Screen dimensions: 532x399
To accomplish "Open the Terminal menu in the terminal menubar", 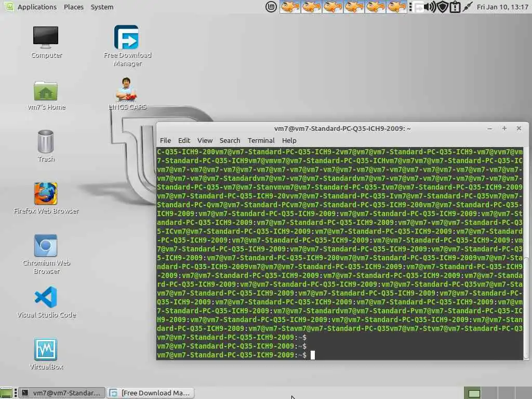I will 261,140.
